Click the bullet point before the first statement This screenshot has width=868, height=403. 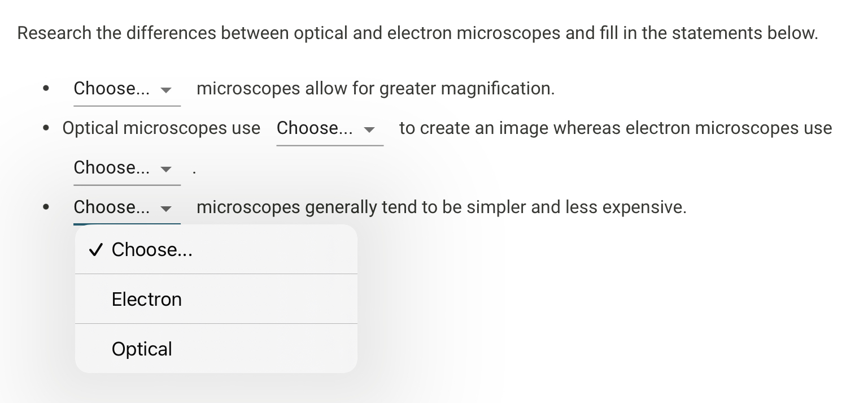pos(46,88)
